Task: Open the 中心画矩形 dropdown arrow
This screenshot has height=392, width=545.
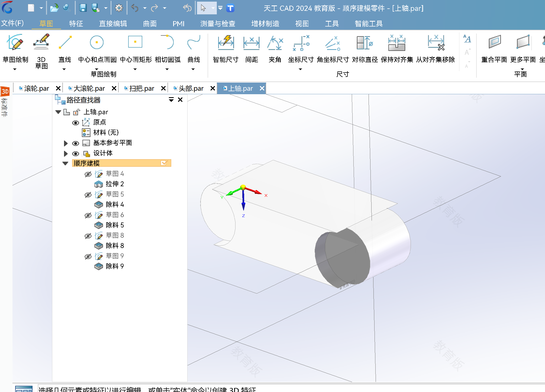Action: 135,69
